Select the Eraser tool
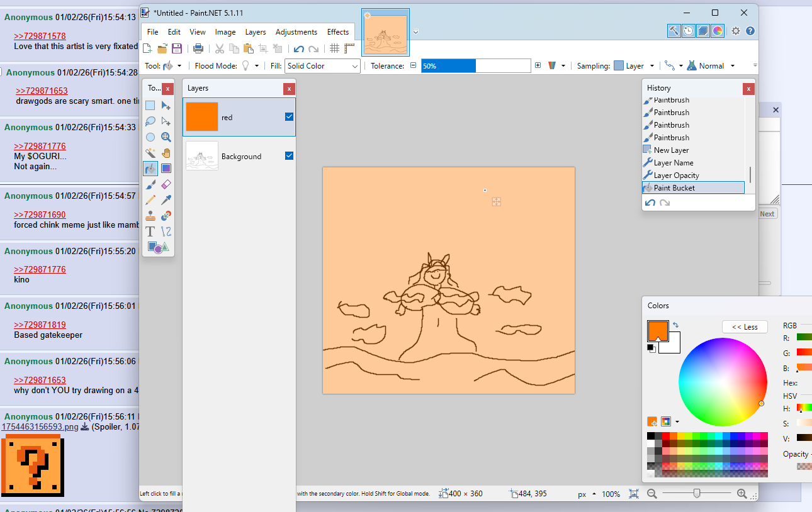The image size is (812, 512). click(166, 184)
